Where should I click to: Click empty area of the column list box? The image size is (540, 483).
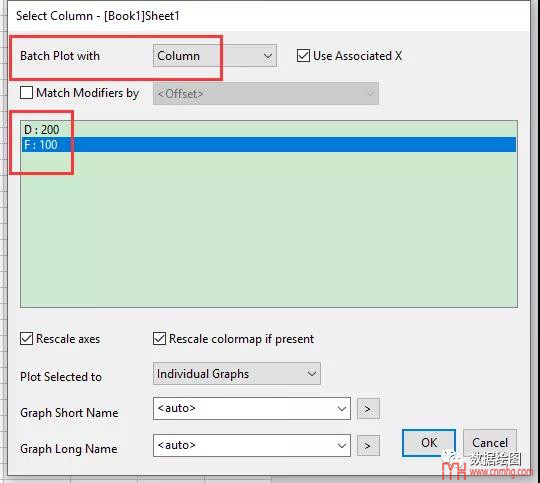point(269,229)
